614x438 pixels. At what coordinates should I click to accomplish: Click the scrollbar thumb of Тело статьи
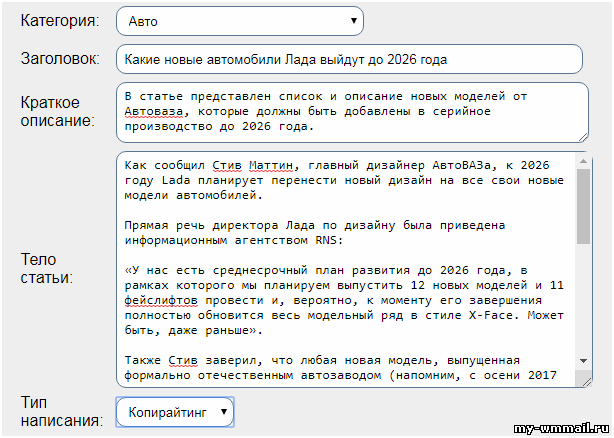point(583,207)
